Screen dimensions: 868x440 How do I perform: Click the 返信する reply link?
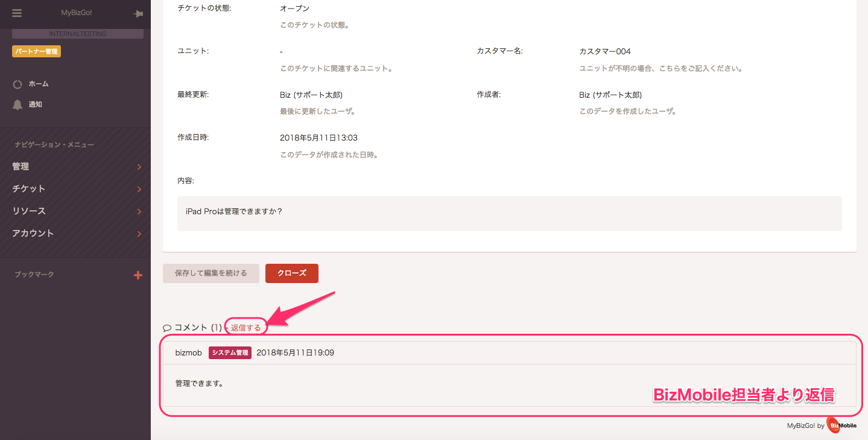tap(246, 328)
